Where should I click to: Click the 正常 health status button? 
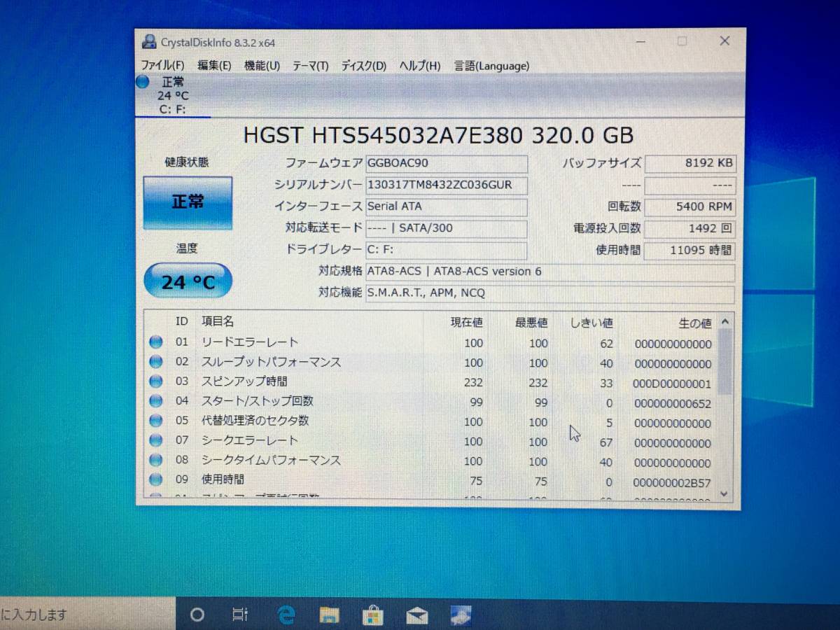click(188, 202)
